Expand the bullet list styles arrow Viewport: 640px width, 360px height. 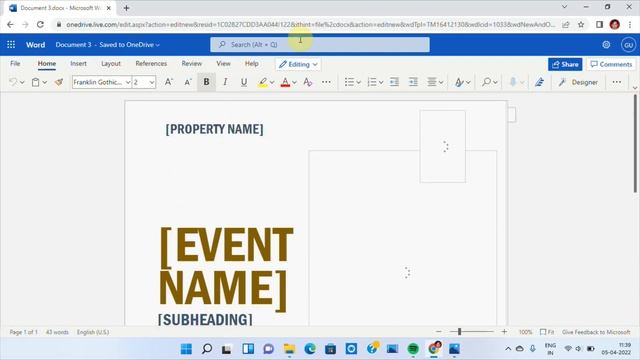click(358, 82)
